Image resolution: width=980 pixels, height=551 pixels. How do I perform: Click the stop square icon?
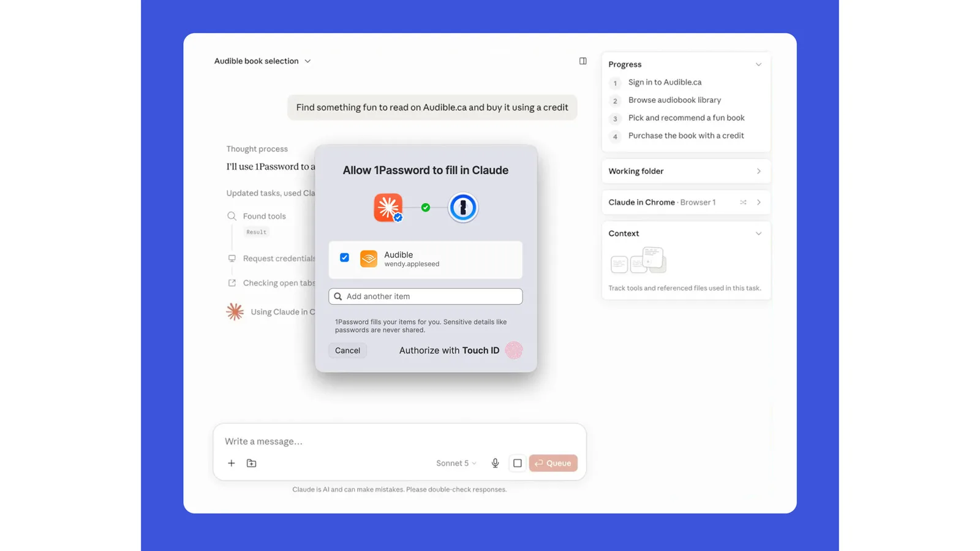pyautogui.click(x=518, y=463)
